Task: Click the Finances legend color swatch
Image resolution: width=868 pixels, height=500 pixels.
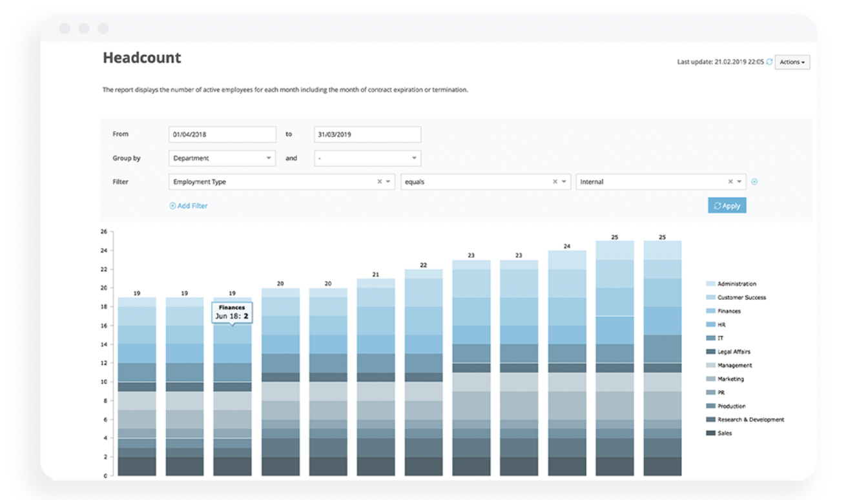Action: 710,311
